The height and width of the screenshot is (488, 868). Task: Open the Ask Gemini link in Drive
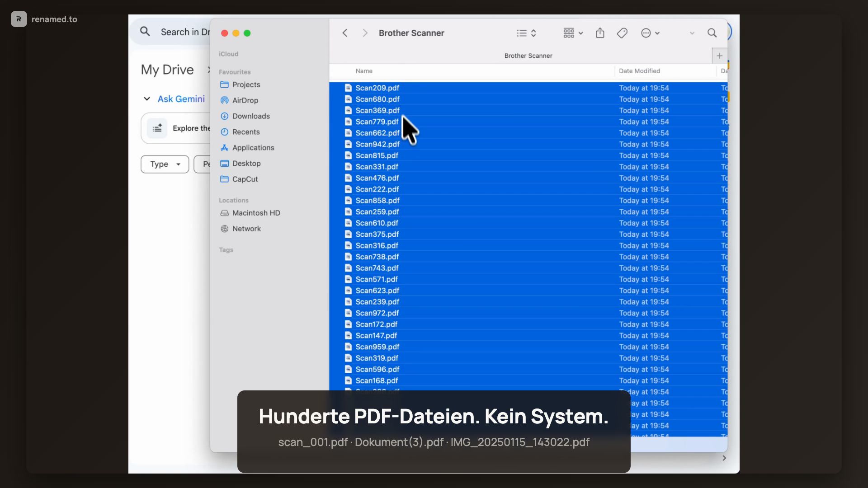tap(181, 99)
